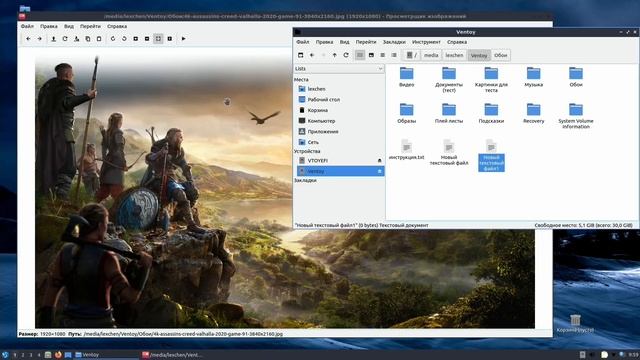Screen dimensions: 640x360
Task: Expand the 'Lists' side pane dropdown
Action: (x=339, y=69)
